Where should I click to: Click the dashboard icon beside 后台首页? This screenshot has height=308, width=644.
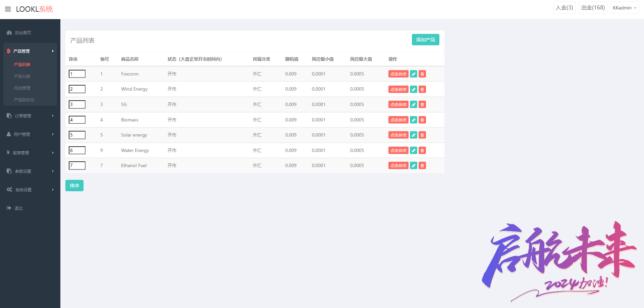click(9, 33)
